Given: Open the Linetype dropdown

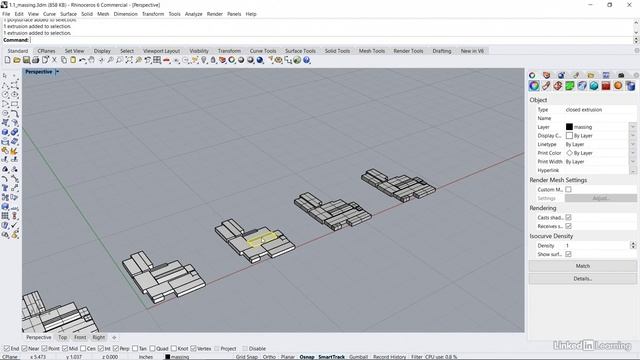Looking at the screenshot, I should click(x=633, y=144).
